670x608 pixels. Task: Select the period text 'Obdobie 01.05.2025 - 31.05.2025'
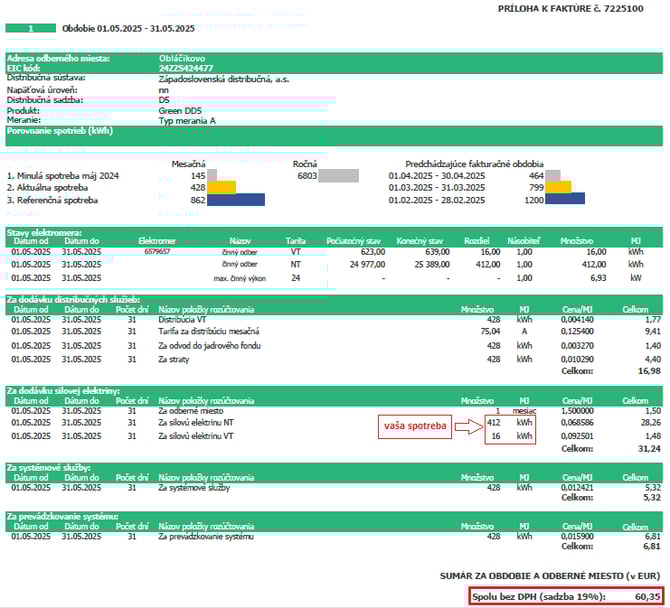[128, 29]
